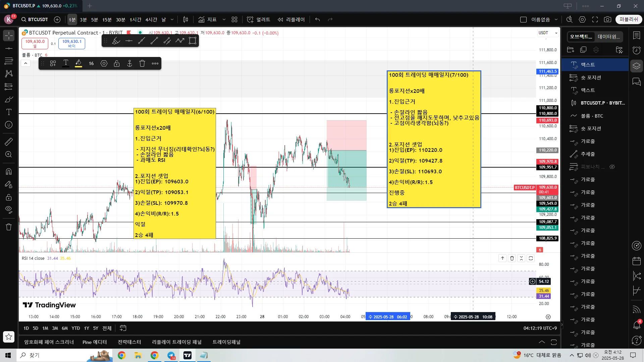Lock the selected text object

click(117, 63)
